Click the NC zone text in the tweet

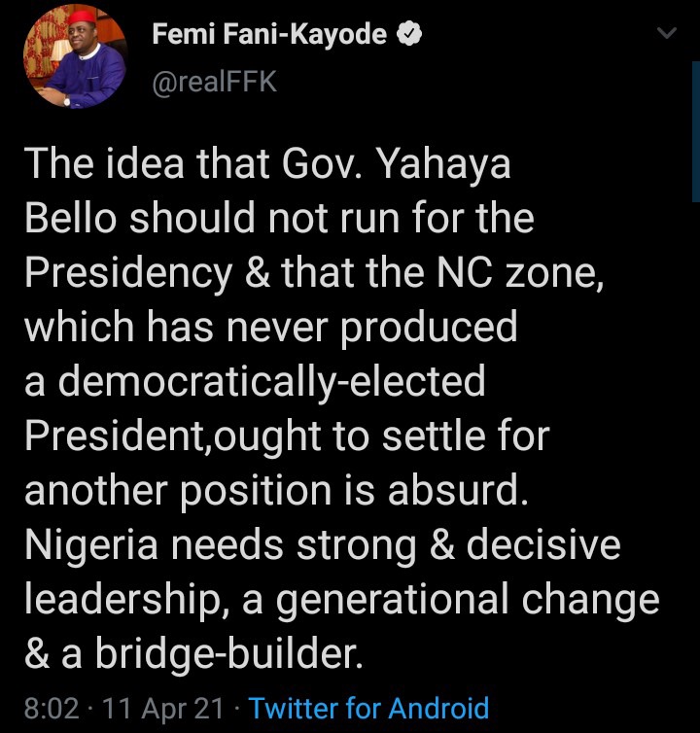(519, 272)
